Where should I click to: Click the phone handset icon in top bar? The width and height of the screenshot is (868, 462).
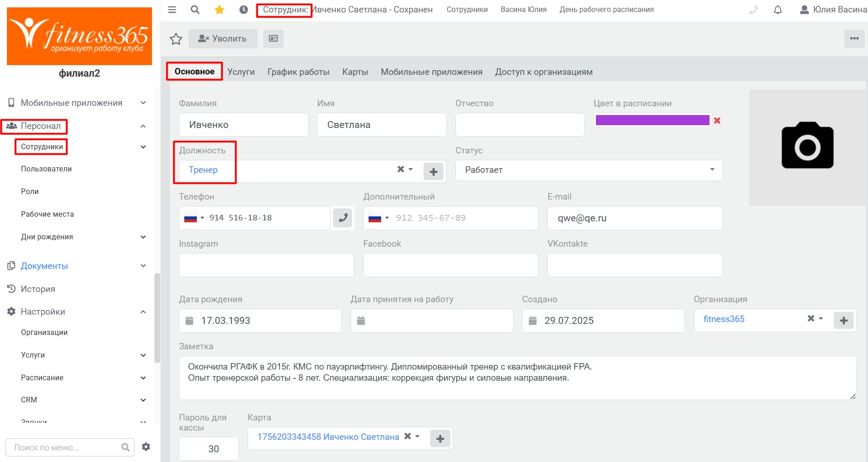753,10
